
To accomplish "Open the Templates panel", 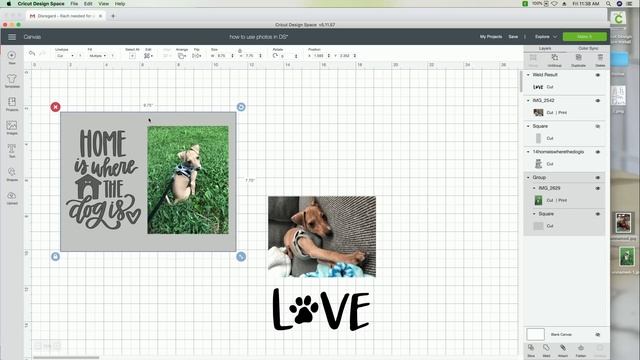I will 12,80.
